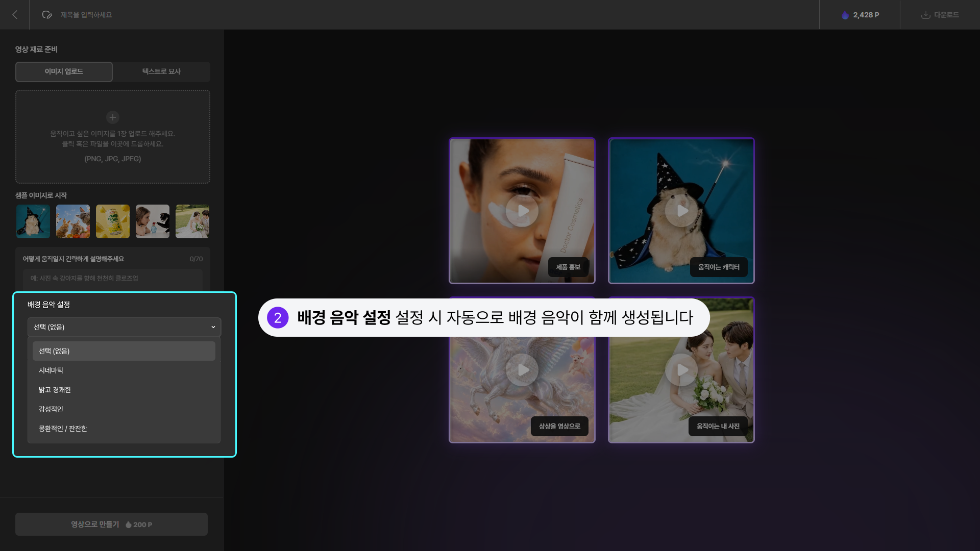
Task: Switch to the 텍스트로 묘사 tab
Action: (161, 71)
